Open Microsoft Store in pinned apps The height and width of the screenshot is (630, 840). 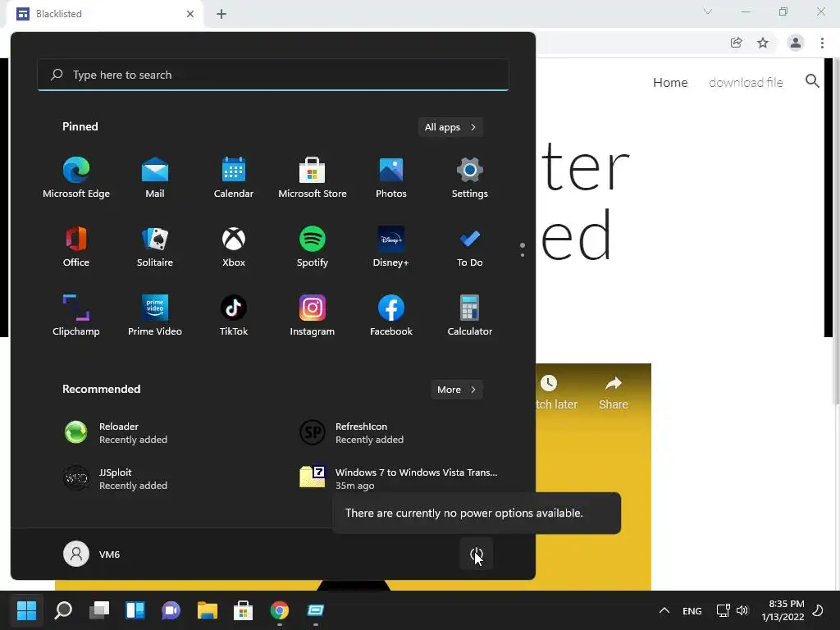tap(313, 178)
